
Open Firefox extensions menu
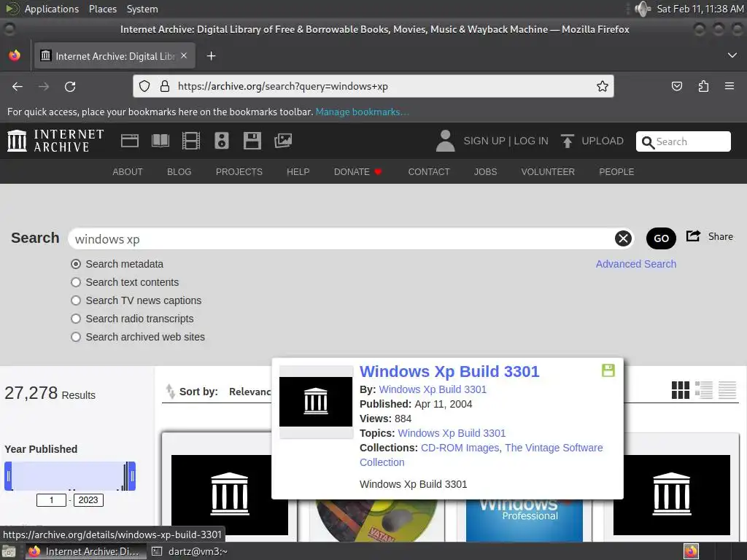(x=703, y=86)
